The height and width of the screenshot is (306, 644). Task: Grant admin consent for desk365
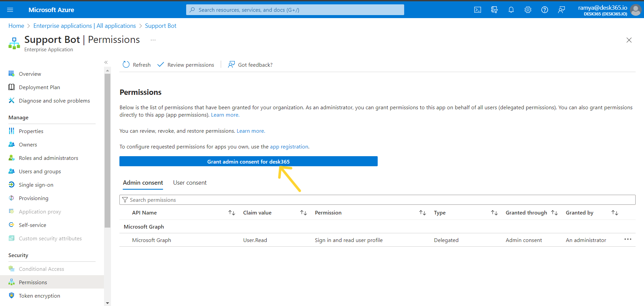click(248, 161)
